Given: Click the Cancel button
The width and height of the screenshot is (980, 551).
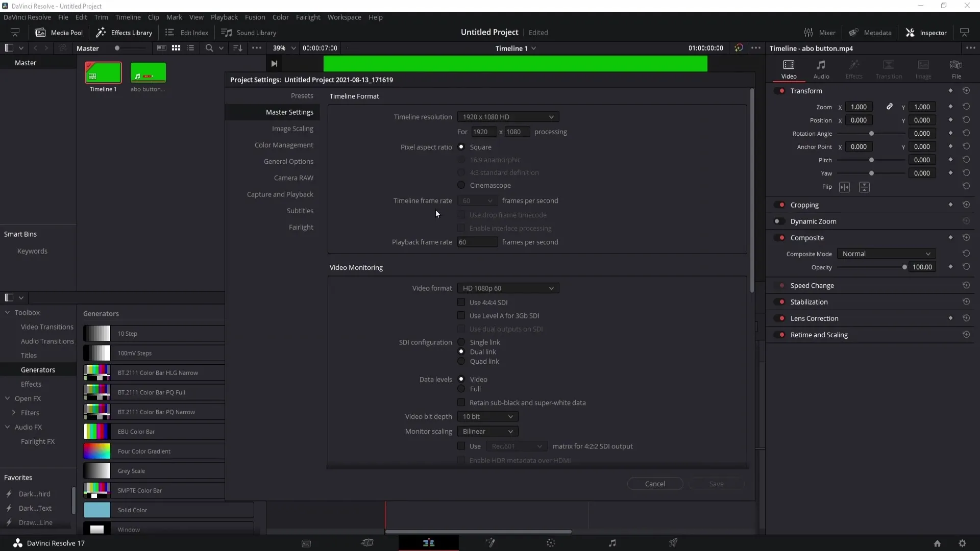Looking at the screenshot, I should click(654, 484).
